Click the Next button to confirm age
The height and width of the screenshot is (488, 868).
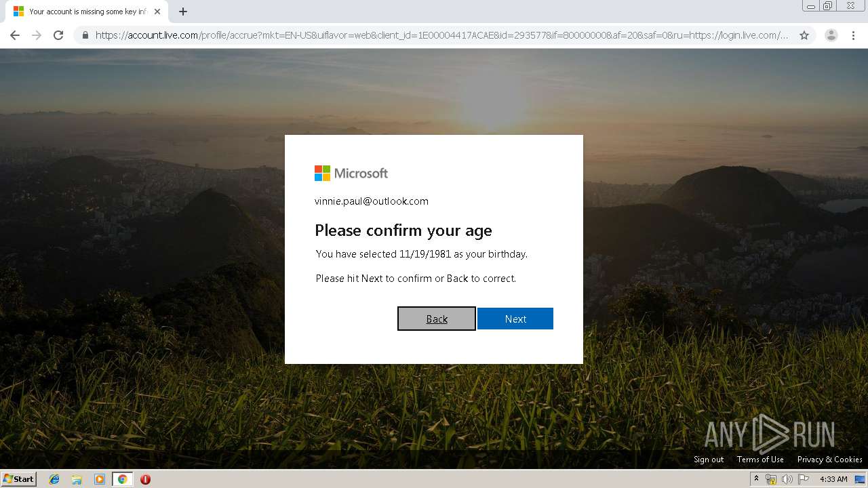pos(515,319)
